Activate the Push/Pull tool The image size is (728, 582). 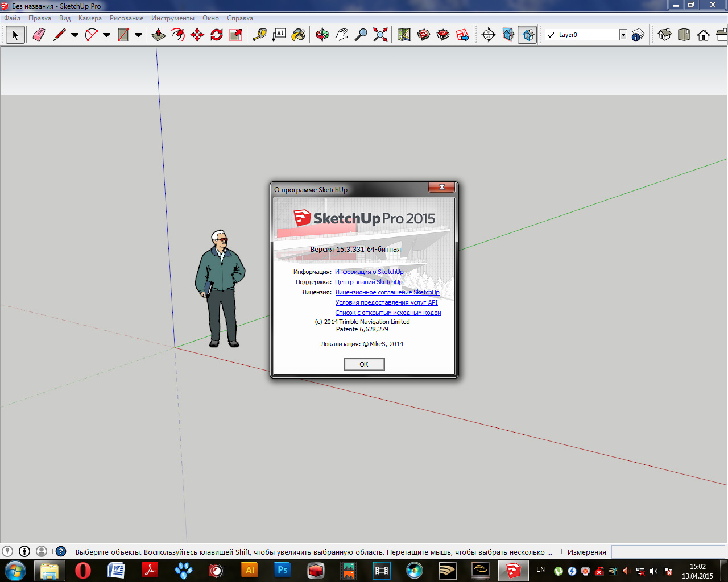(x=158, y=35)
